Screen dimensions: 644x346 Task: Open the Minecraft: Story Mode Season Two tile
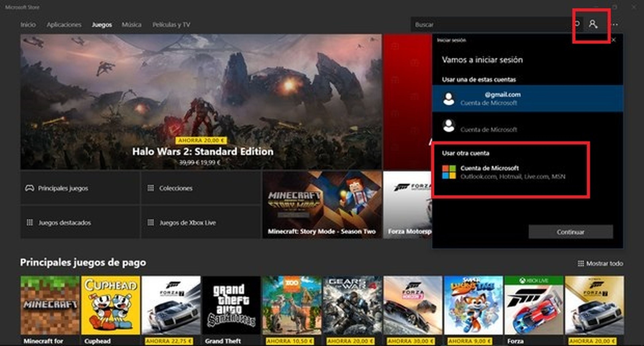click(322, 205)
